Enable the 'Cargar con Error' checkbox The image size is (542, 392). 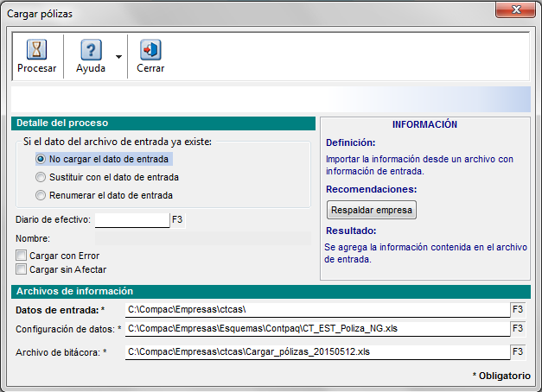pyautogui.click(x=21, y=256)
